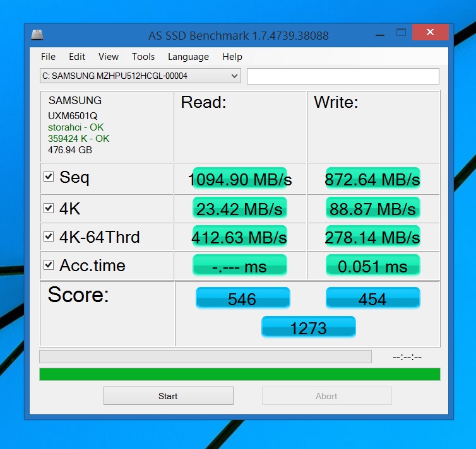The image size is (476, 449).
Task: Click the green overall progress bar
Action: click(240, 374)
